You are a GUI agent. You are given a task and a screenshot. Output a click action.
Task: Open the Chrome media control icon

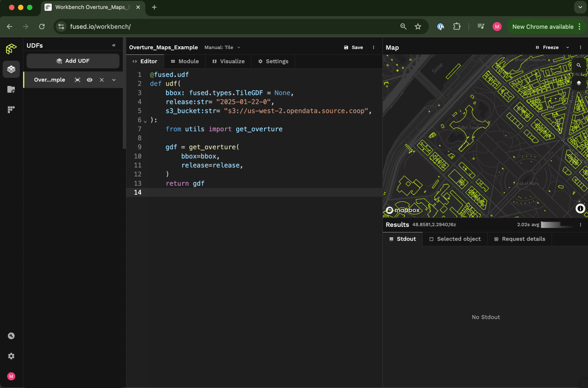481,27
